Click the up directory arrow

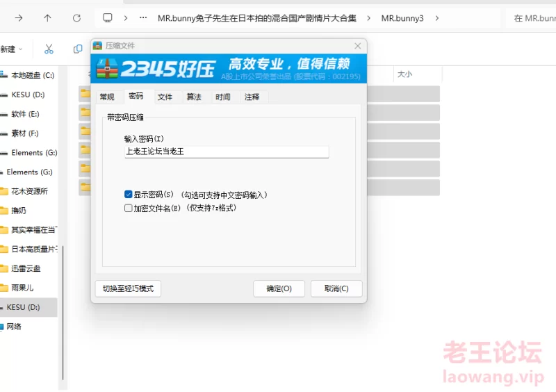[47, 18]
